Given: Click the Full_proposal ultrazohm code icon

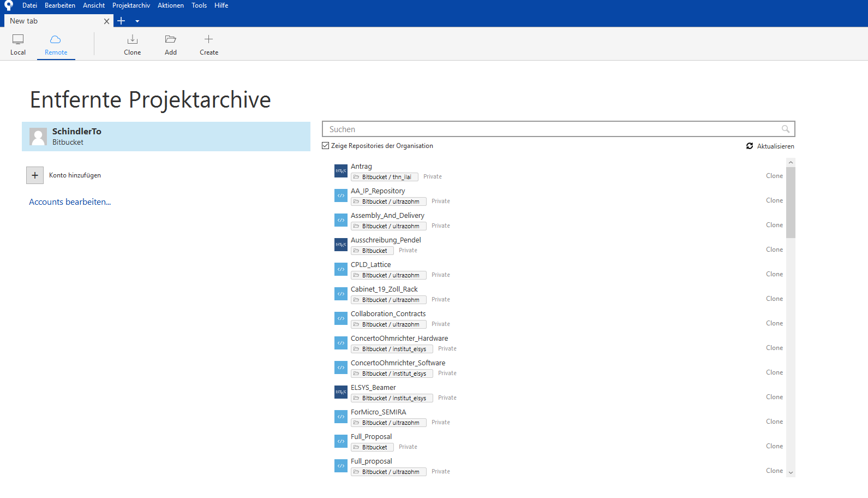Looking at the screenshot, I should click(x=341, y=466).
